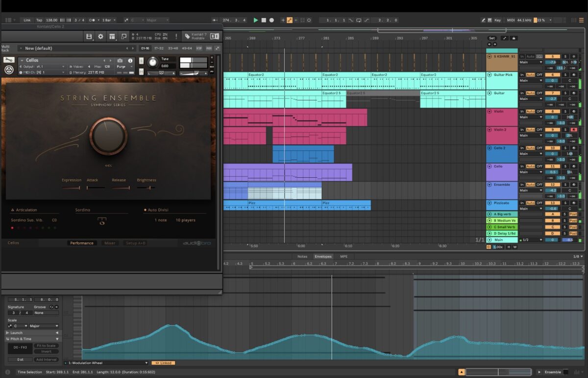Screen dimensions: 588x378
Task: Switch to the Mixer tab
Action: (110, 243)
